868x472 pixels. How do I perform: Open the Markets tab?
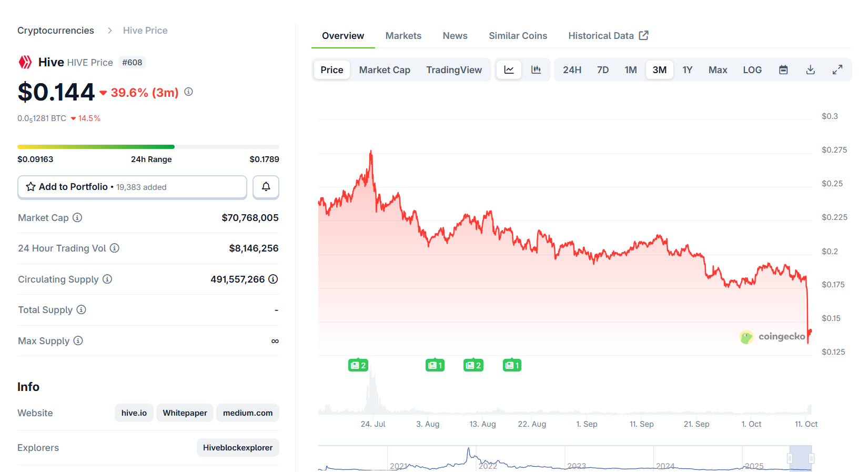tap(403, 36)
